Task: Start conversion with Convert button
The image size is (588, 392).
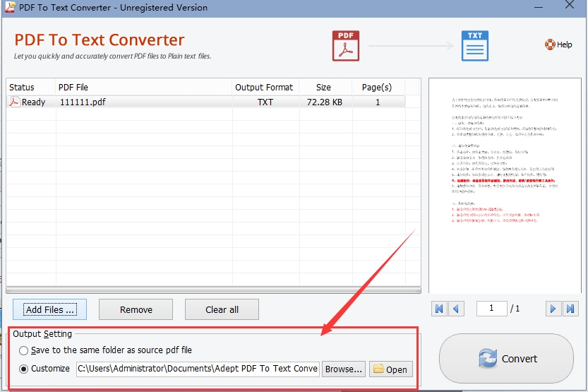Action: click(506, 359)
